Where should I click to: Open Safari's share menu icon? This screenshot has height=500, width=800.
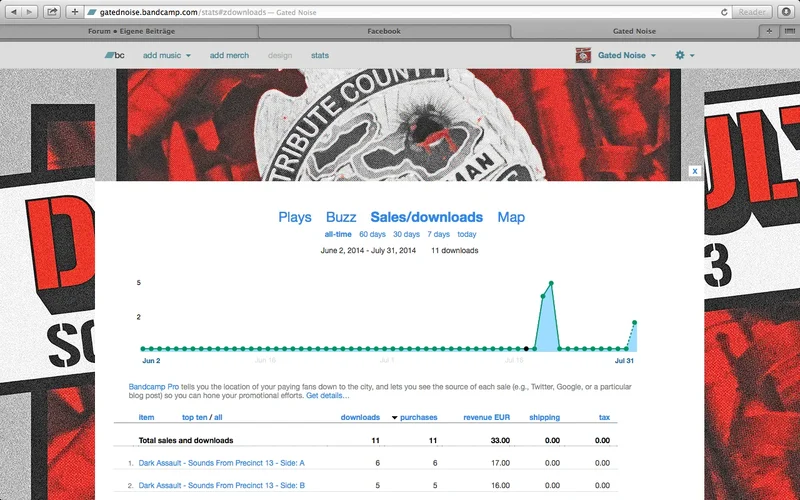click(x=52, y=12)
